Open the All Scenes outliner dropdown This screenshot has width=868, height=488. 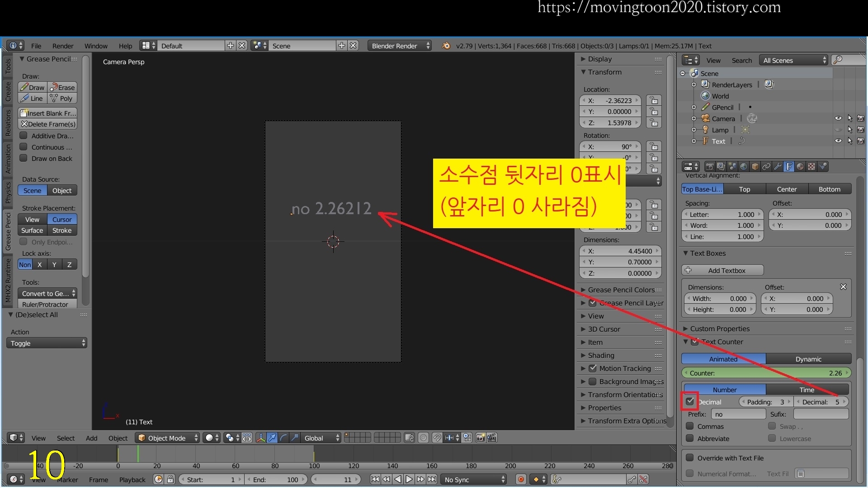(x=793, y=60)
